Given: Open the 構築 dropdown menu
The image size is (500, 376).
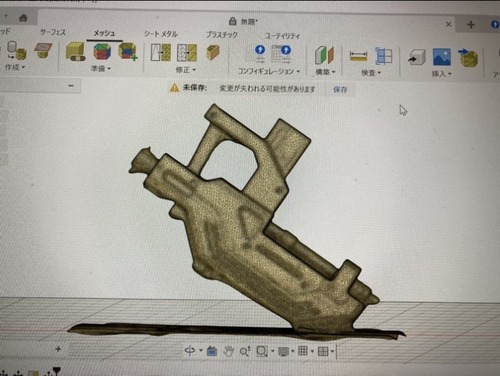Looking at the screenshot, I should point(325,72).
